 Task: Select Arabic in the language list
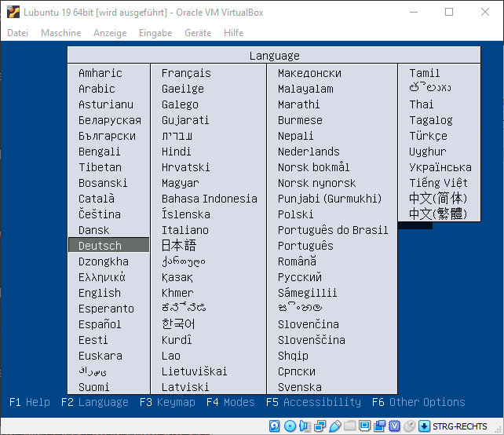(x=97, y=89)
